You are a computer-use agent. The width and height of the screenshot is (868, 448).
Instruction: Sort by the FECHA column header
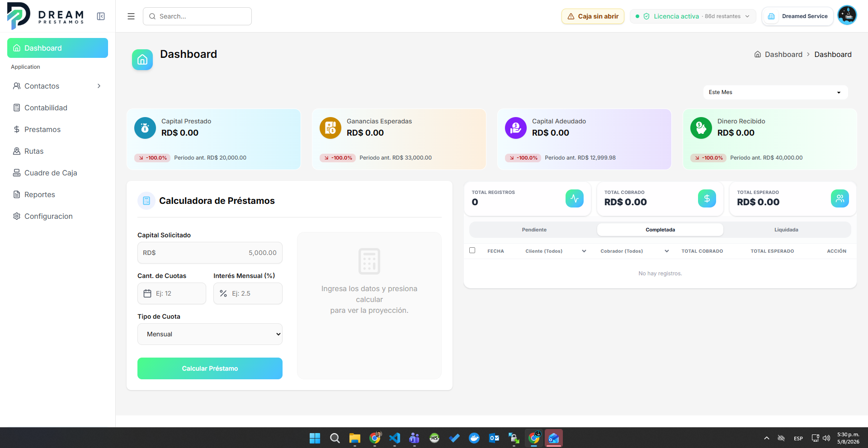click(x=495, y=251)
